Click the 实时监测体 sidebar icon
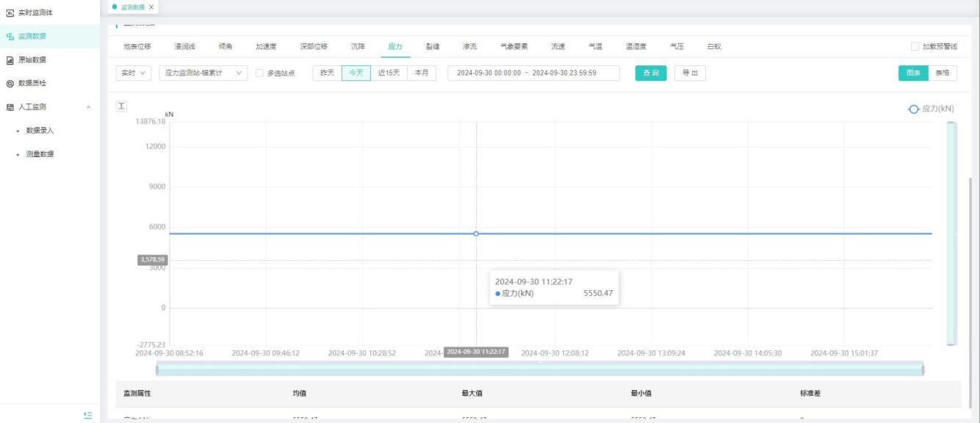This screenshot has height=423, width=980. point(10,12)
